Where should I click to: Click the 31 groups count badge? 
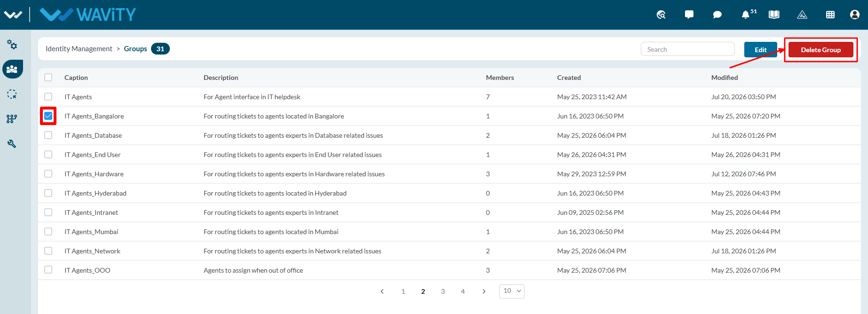click(160, 49)
